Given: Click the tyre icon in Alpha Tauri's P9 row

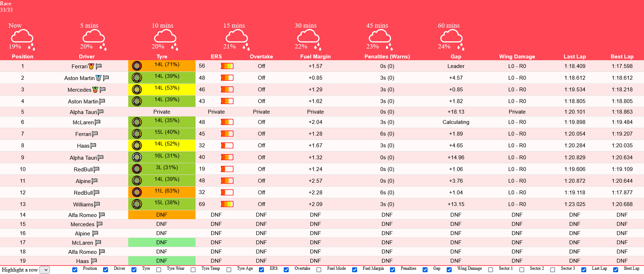Looking at the screenshot, I should [x=137, y=157].
